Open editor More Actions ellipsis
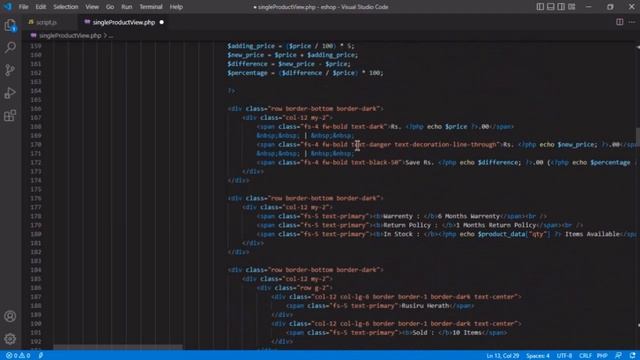This screenshot has width=640, height=360. (x=632, y=22)
